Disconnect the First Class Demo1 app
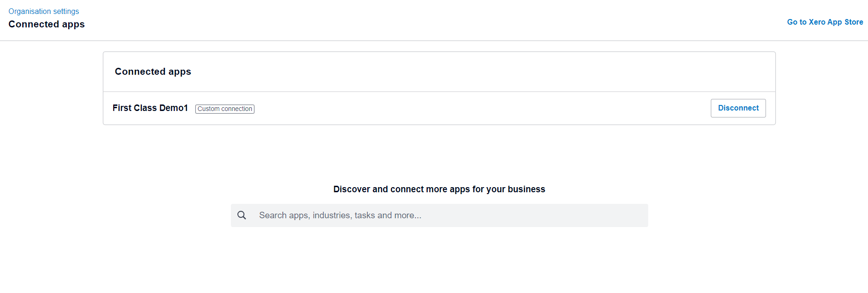 [738, 108]
